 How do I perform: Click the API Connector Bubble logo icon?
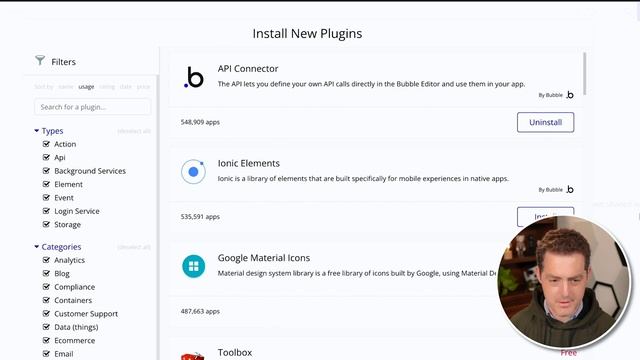point(193,78)
